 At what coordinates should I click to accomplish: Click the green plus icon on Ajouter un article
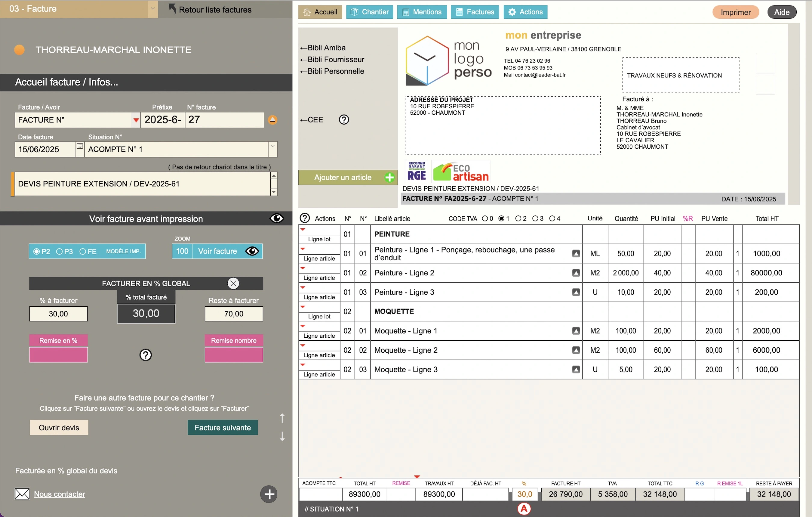pyautogui.click(x=389, y=178)
